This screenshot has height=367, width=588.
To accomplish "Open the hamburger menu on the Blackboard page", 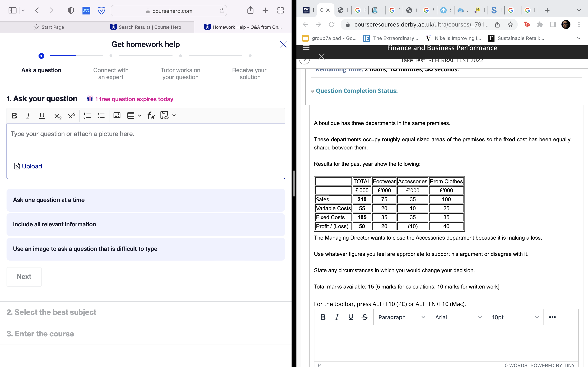I will (x=306, y=48).
